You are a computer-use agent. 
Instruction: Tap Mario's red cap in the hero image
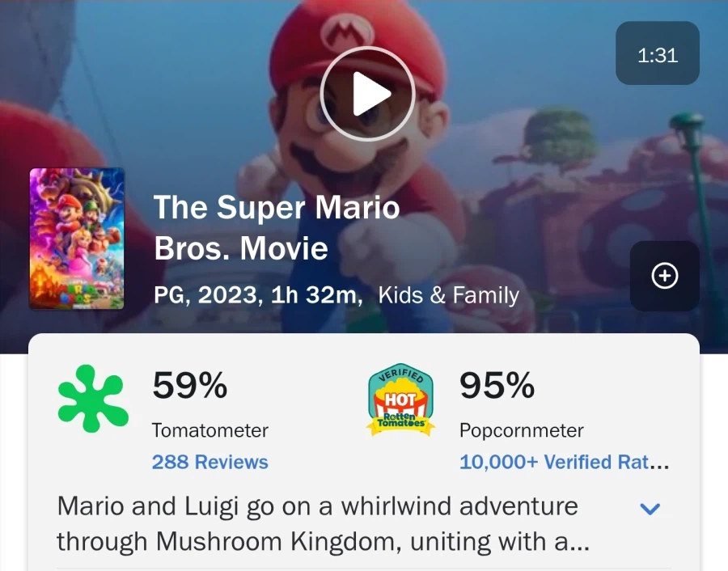click(x=380, y=32)
